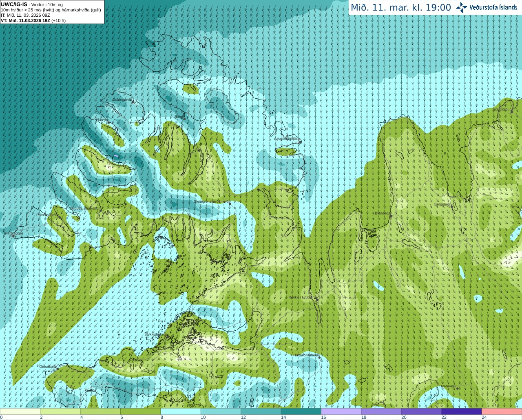The height and width of the screenshot is (420, 522).
Task: Select the Reykir í Hrútafirði station marker
Action: [317, 299]
